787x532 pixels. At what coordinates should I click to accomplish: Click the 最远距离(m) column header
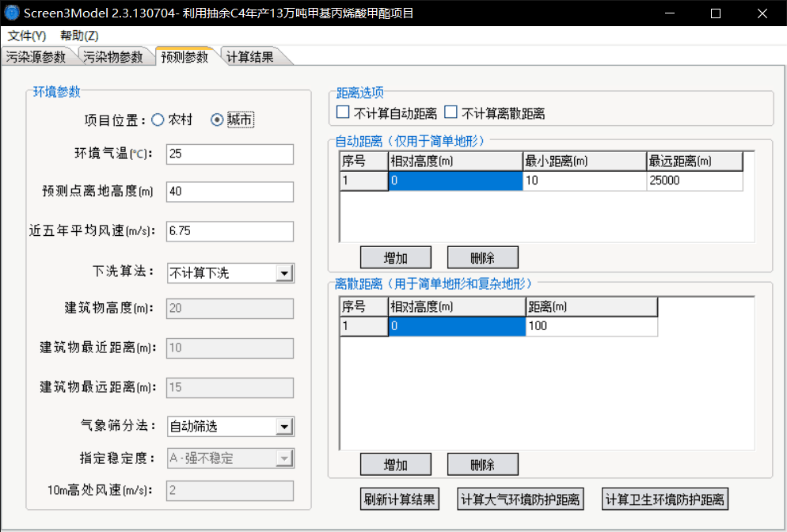tap(694, 161)
